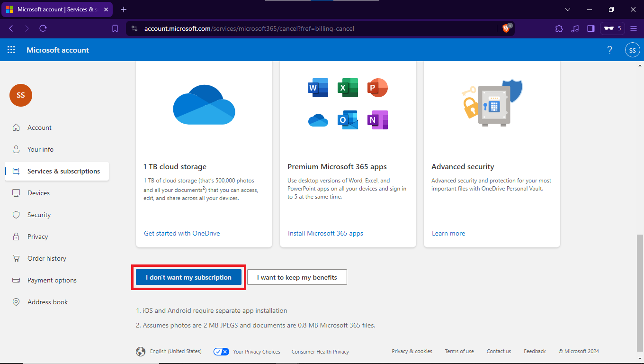Open a new browser tab

click(124, 9)
